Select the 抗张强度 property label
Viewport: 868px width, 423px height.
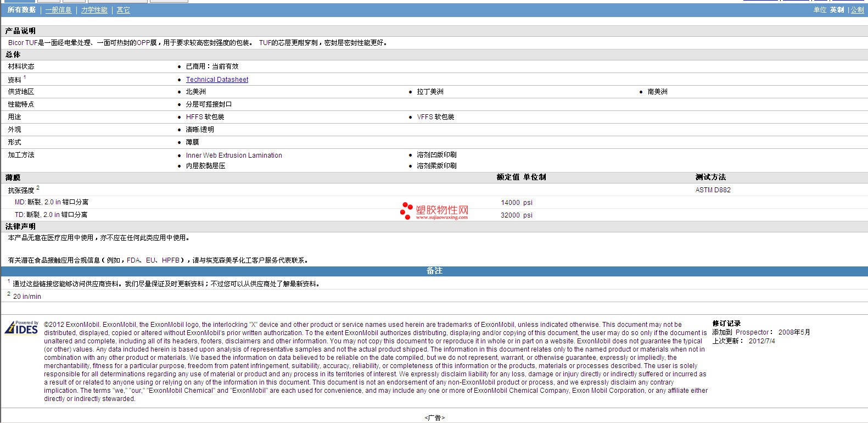click(21, 191)
